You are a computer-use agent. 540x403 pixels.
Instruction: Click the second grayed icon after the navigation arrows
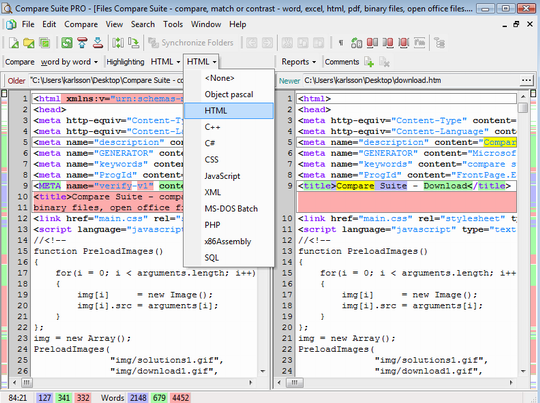(303, 43)
